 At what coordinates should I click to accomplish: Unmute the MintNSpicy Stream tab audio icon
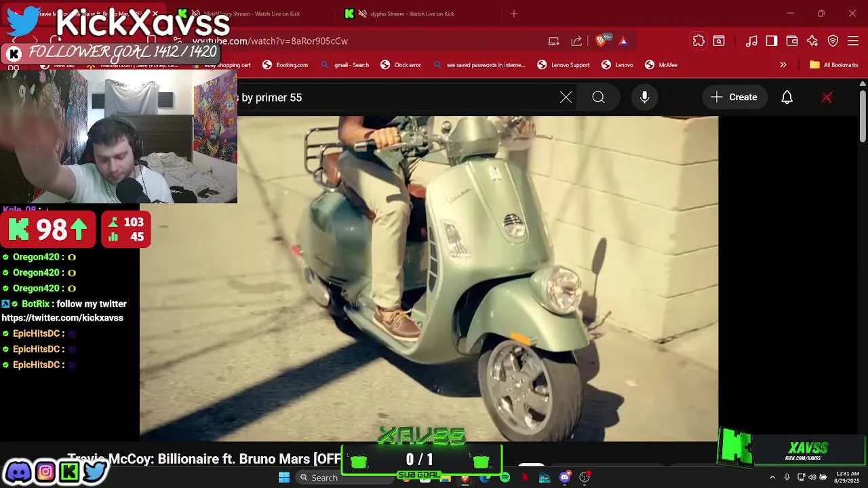(195, 14)
